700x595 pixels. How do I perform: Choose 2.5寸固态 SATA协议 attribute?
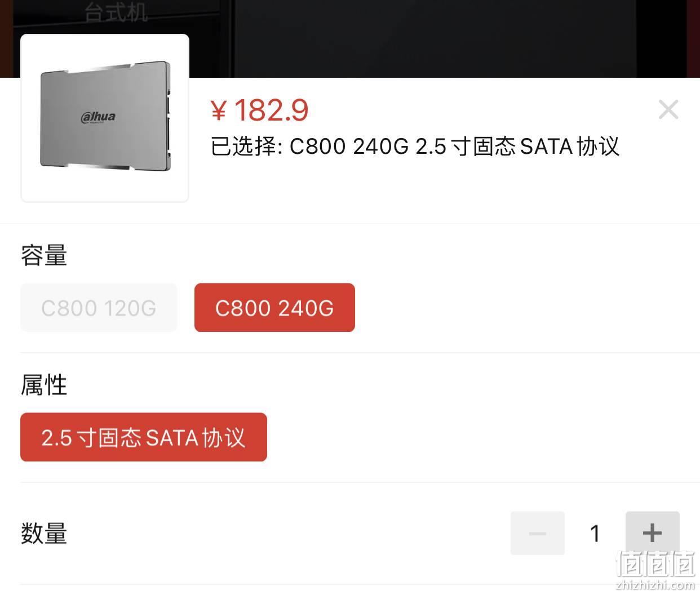(144, 437)
